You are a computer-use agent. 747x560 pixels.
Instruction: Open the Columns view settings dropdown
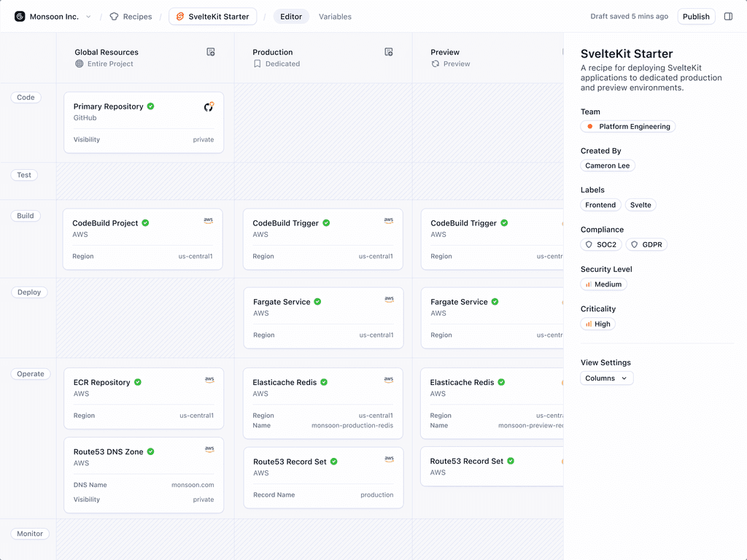pyautogui.click(x=606, y=378)
